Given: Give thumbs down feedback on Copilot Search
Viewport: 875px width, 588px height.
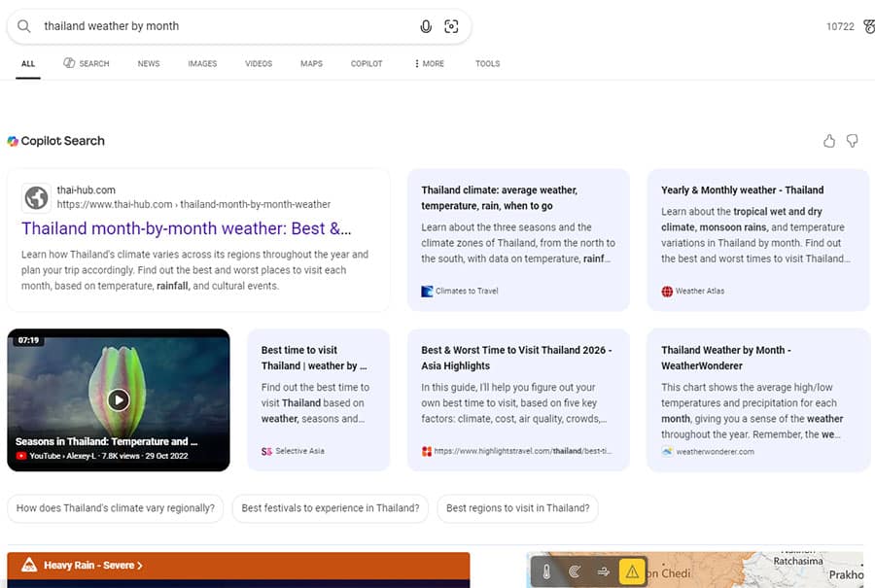Looking at the screenshot, I should point(853,141).
